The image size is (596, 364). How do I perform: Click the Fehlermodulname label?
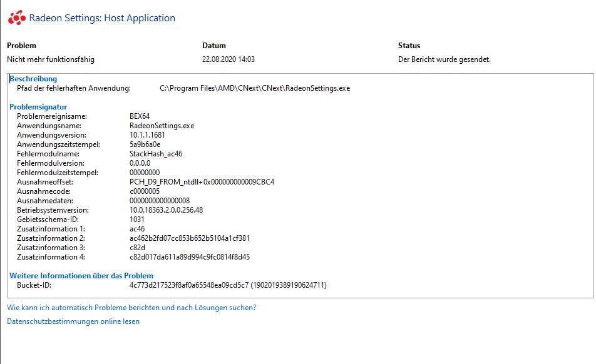click(x=48, y=154)
